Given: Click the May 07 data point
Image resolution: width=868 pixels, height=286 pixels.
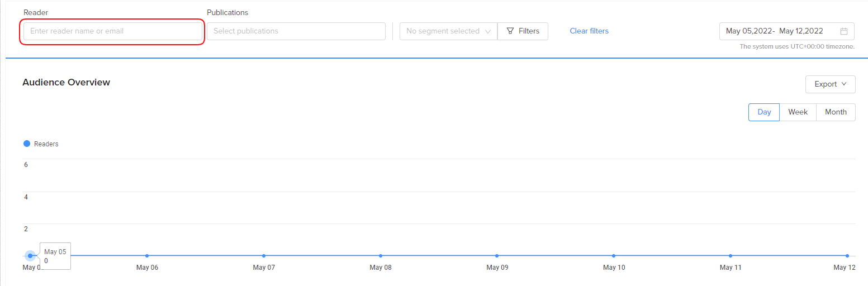Looking at the screenshot, I should 264,256.
